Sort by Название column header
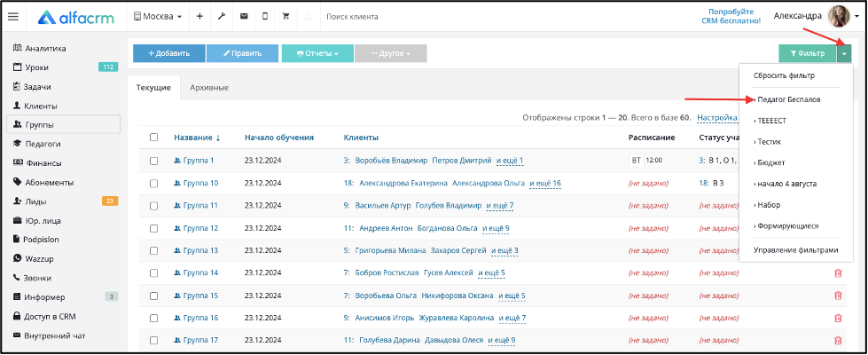868x355 pixels. click(x=197, y=138)
